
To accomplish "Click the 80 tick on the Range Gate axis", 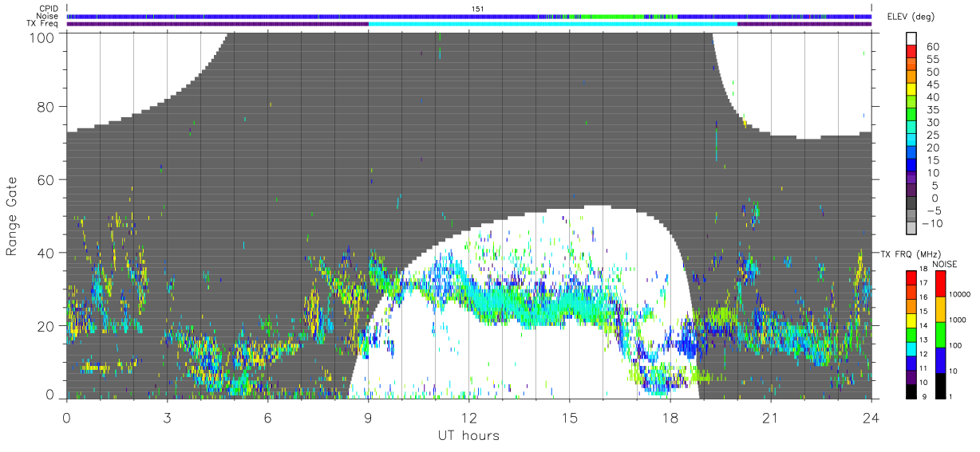I will click(46, 106).
